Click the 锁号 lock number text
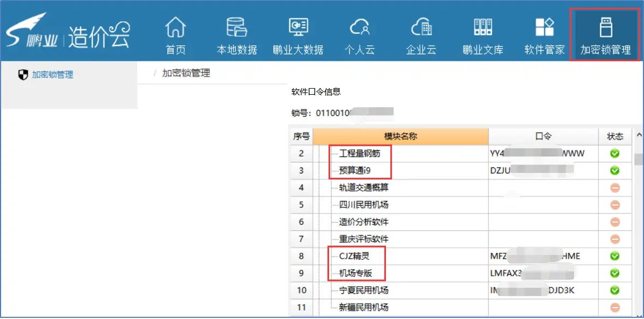The height and width of the screenshot is (319, 644). [x=343, y=113]
